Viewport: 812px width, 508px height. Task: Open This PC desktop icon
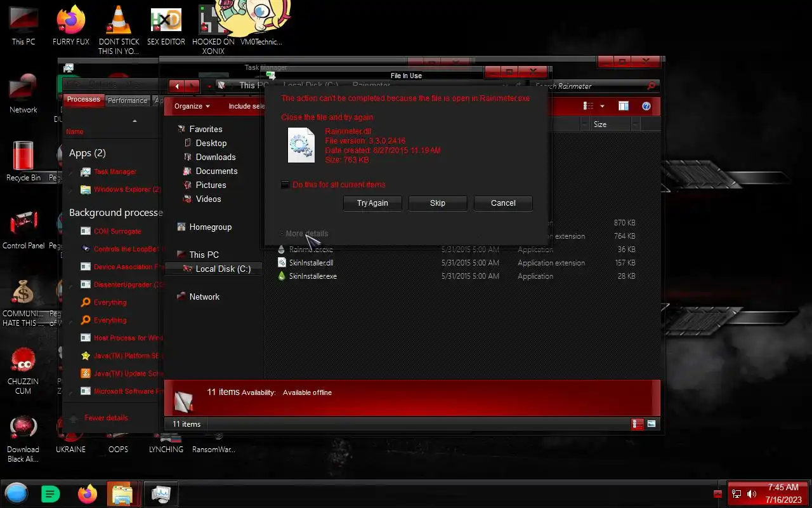coord(23,25)
